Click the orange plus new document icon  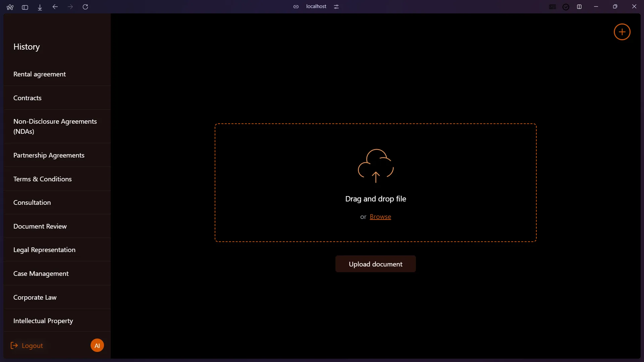tap(622, 32)
